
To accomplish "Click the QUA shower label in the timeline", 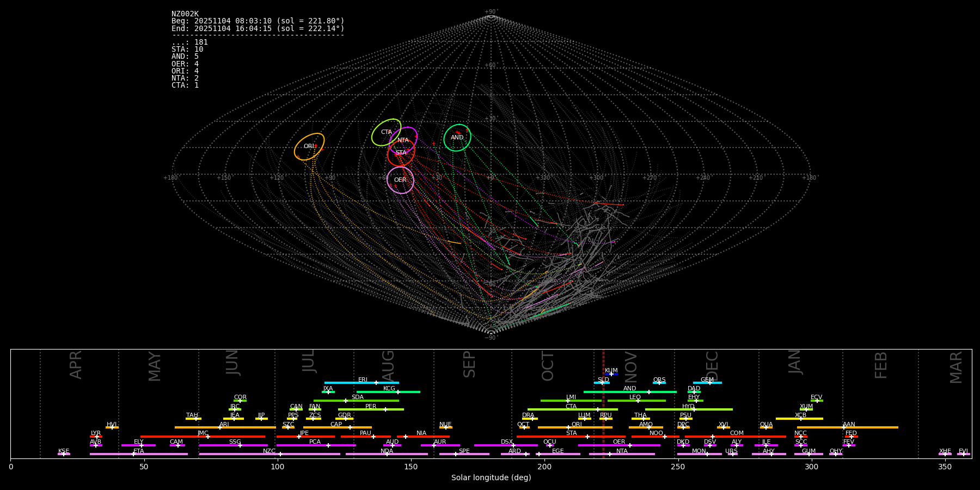I will (767, 425).
